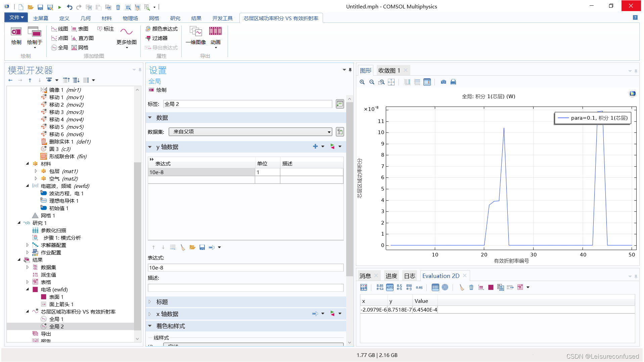This screenshot has width=644, height=362.
Task: Switch to the 物理场 ribbon tab
Action: (x=130, y=18)
